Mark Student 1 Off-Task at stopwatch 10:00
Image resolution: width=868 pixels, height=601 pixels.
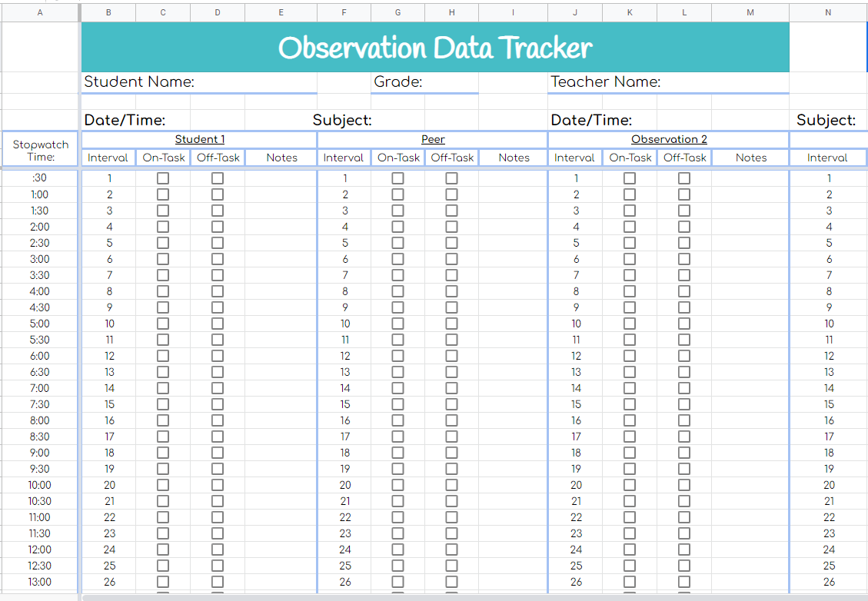(218, 486)
